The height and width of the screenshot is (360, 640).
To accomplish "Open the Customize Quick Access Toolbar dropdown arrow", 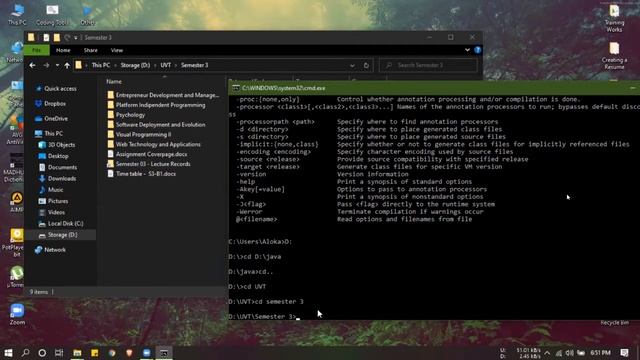I will (x=76, y=38).
